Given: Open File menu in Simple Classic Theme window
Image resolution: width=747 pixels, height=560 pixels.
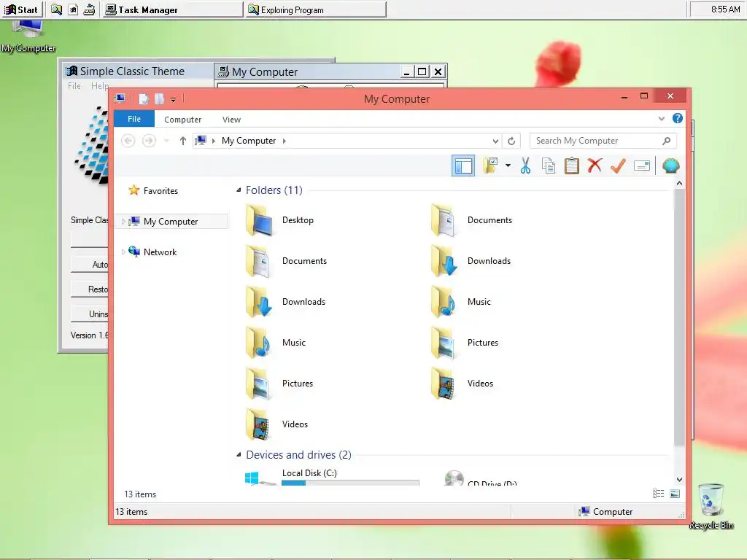Looking at the screenshot, I should pyautogui.click(x=74, y=86).
